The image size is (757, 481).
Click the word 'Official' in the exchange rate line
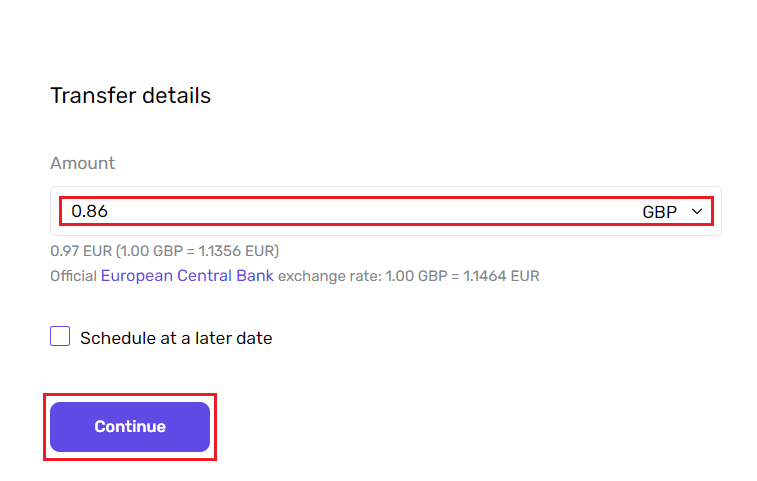pyautogui.click(x=73, y=276)
